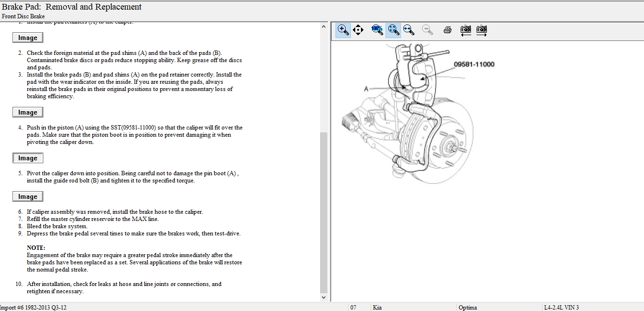The width and height of the screenshot is (644, 311).
Task: Open Image button below step 3
Action: (x=28, y=112)
